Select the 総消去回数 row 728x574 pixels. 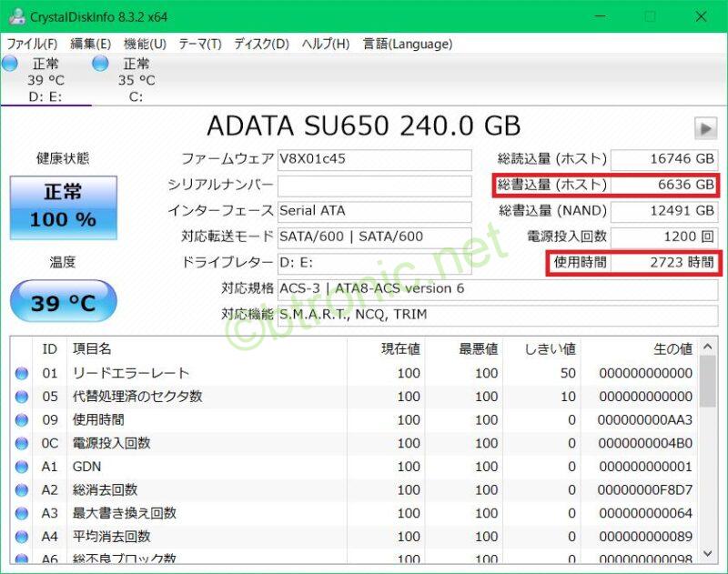tap(354, 489)
